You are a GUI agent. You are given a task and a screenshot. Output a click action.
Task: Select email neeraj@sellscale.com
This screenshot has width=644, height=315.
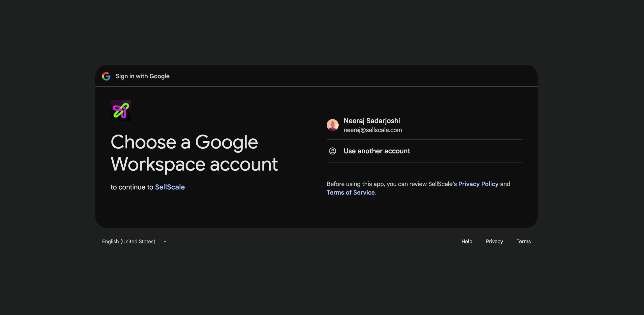(x=373, y=130)
